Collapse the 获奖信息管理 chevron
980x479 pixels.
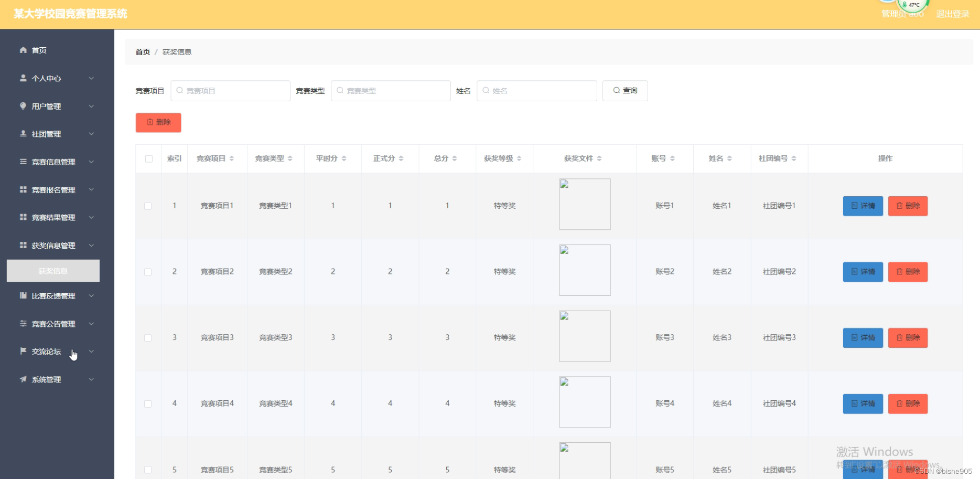[91, 245]
